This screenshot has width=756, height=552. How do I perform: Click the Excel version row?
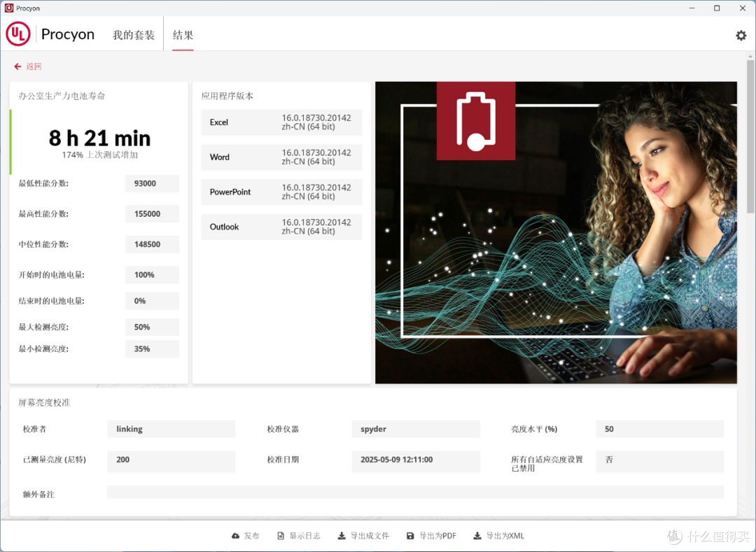281,122
